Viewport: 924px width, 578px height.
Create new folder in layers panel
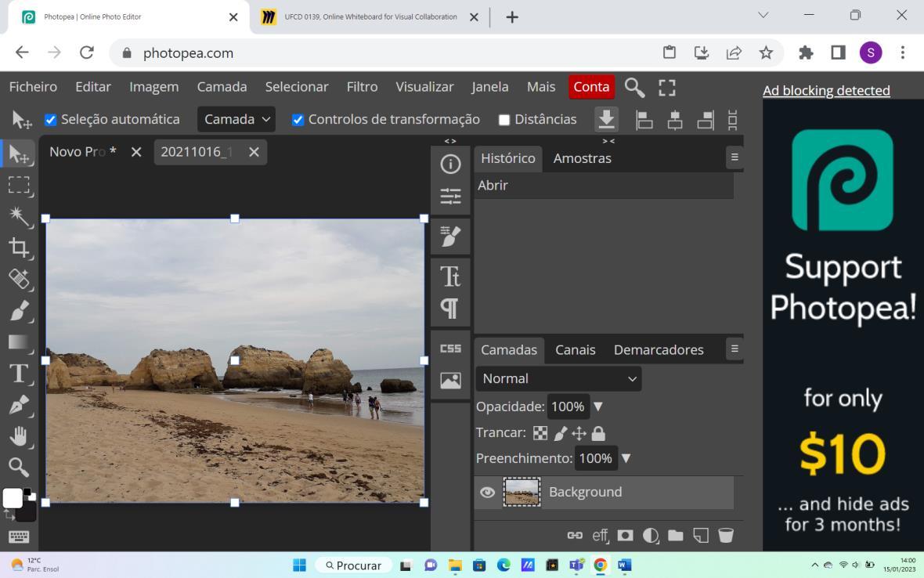pos(675,536)
